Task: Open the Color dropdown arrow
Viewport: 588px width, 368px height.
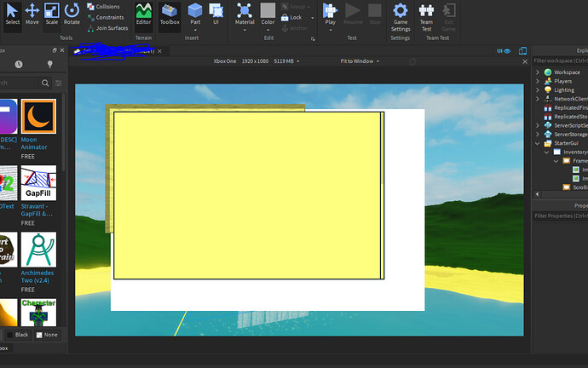Action: coord(268,30)
